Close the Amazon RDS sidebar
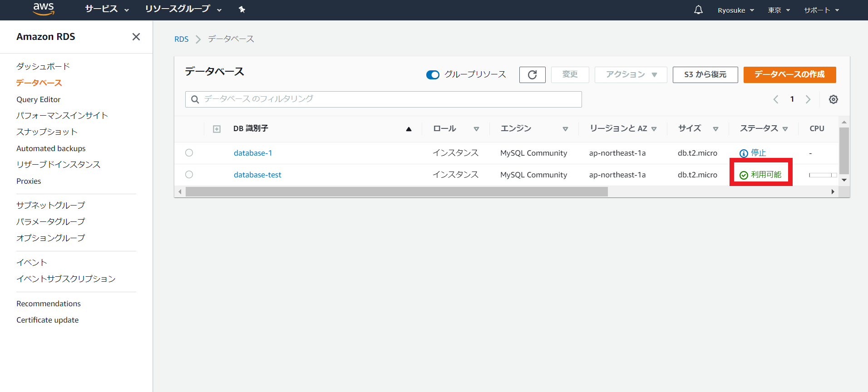 [x=136, y=37]
